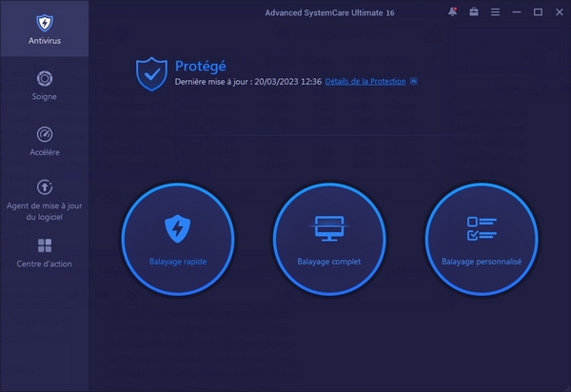Collapse protection details with the chevron arrow
The width and height of the screenshot is (571, 392).
coord(414,82)
